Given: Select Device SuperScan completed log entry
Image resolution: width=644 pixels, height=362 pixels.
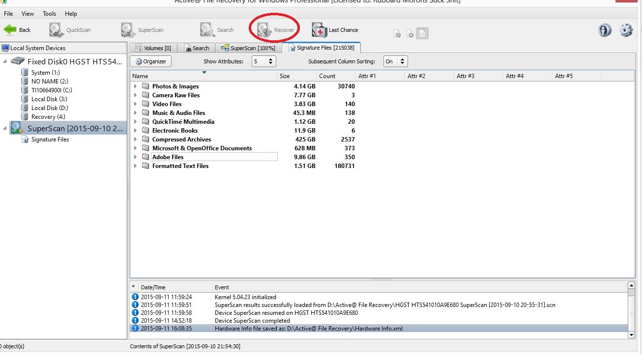Looking at the screenshot, I should click(379, 321).
